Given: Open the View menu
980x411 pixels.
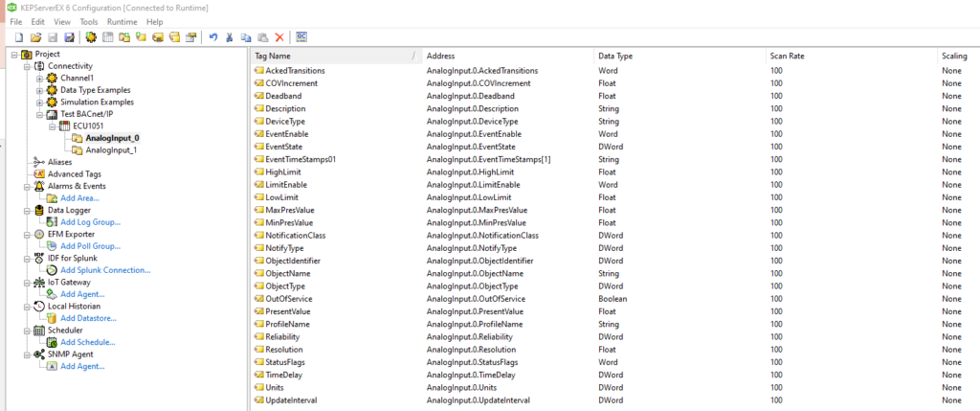Looking at the screenshot, I should [x=62, y=22].
